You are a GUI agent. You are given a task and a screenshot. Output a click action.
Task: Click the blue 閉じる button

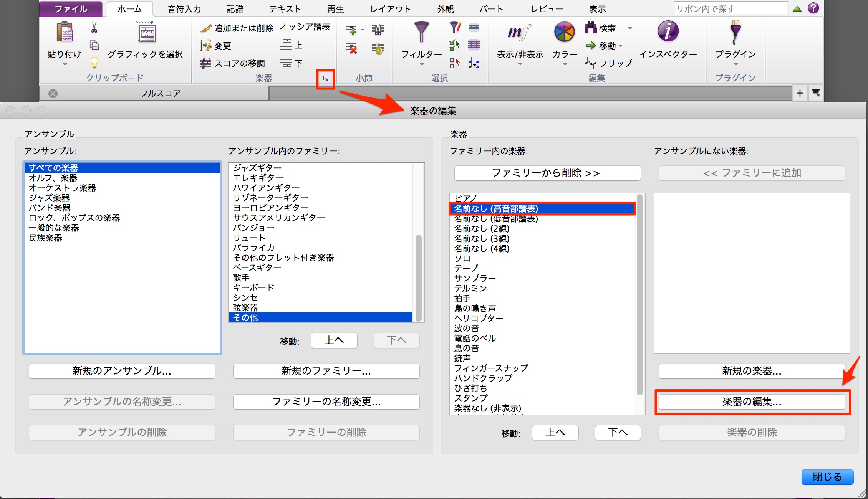pyautogui.click(x=827, y=477)
